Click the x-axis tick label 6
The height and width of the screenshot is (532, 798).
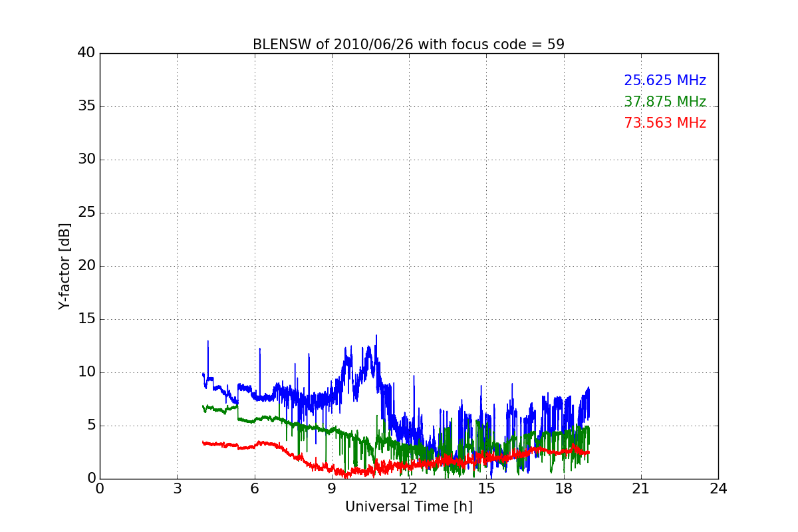click(x=254, y=489)
